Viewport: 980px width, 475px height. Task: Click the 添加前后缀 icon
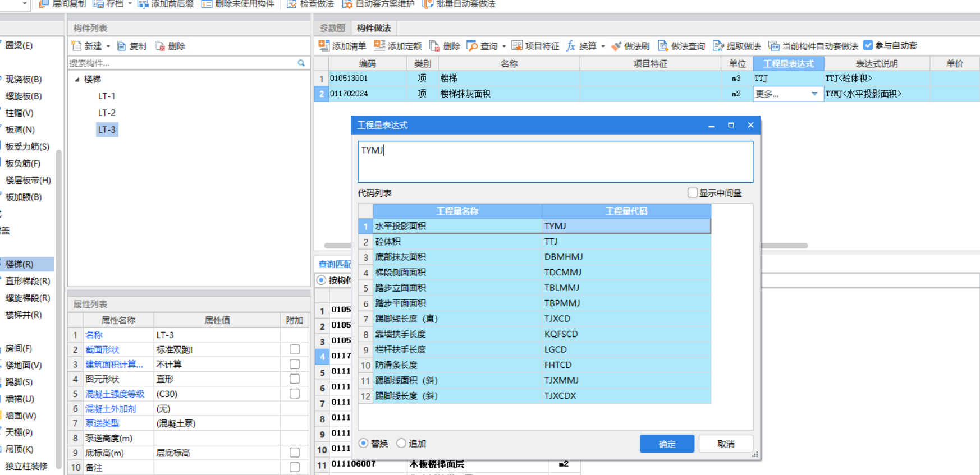pyautogui.click(x=143, y=4)
